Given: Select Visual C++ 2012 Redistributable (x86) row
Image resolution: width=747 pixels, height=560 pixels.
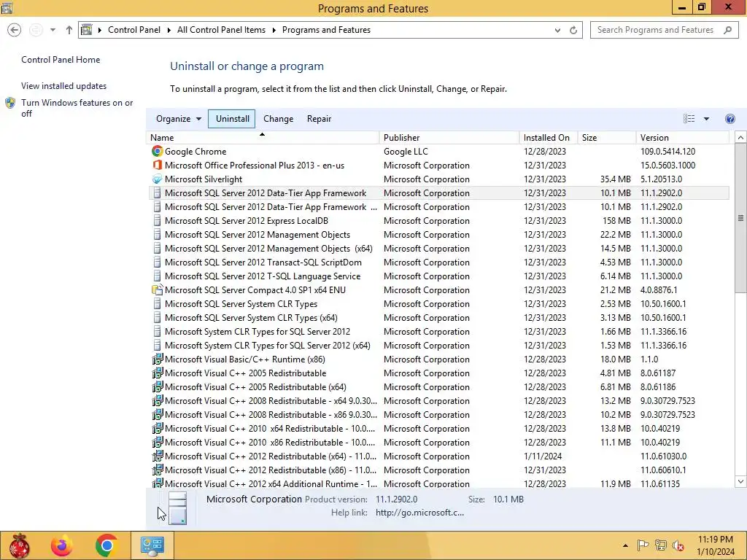Looking at the screenshot, I should tap(438, 470).
